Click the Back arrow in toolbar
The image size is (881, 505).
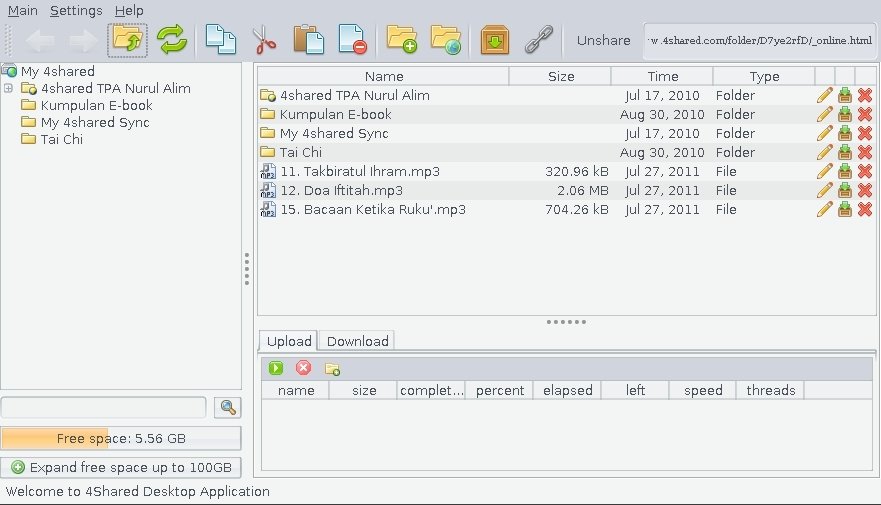click(x=40, y=40)
